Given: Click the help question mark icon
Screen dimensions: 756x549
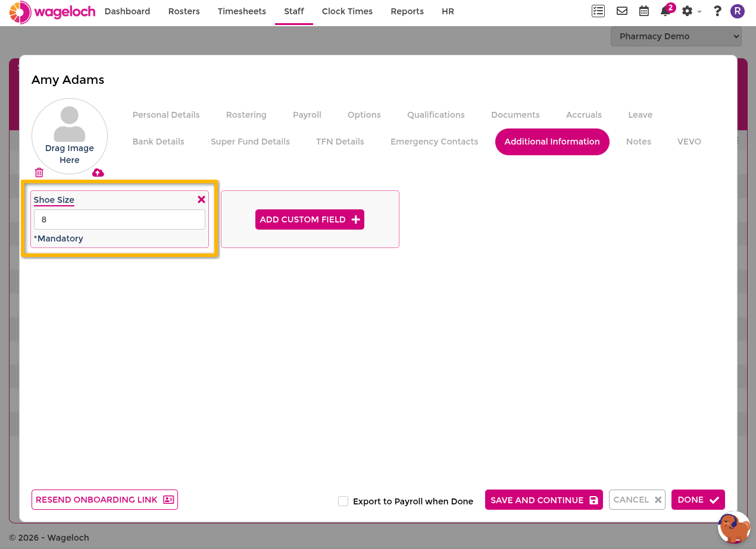Looking at the screenshot, I should (717, 11).
